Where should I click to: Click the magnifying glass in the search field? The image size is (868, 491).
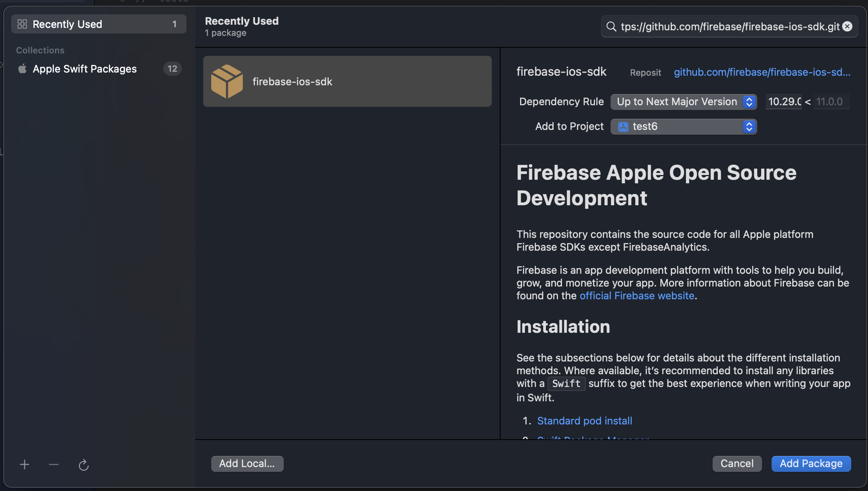coord(611,26)
